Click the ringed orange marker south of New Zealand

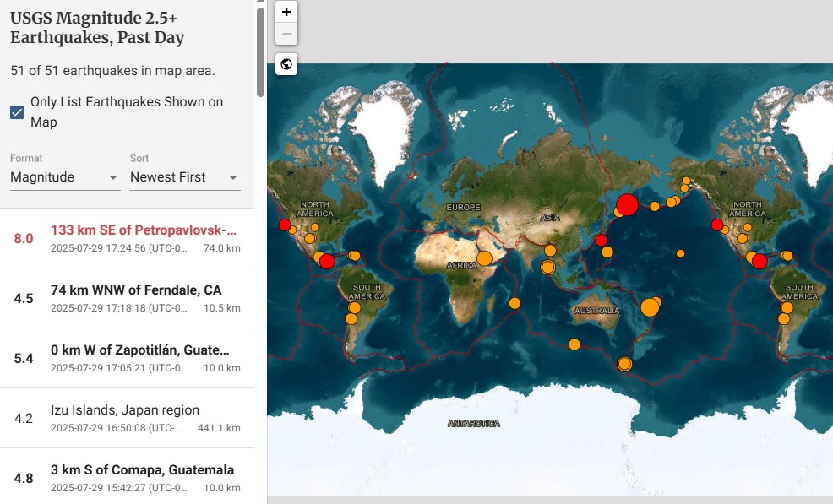pos(625,364)
